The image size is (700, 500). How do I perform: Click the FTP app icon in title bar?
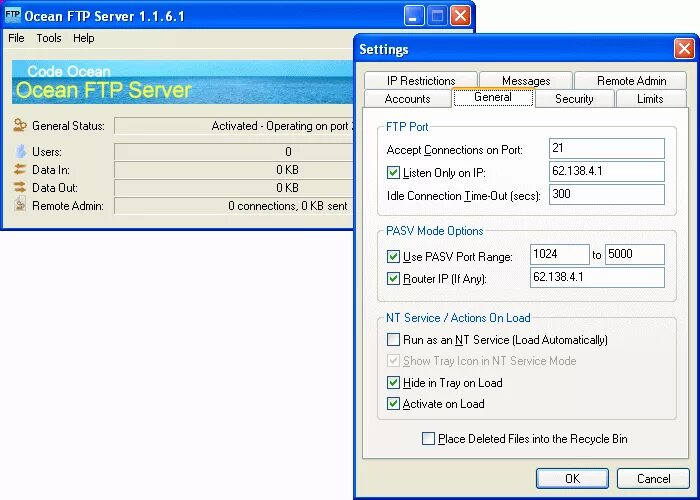tap(12, 16)
